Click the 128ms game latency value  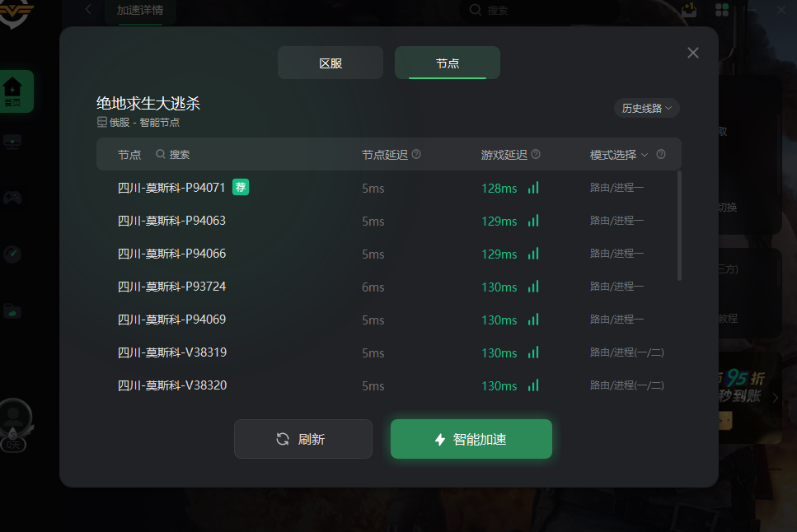tap(499, 189)
